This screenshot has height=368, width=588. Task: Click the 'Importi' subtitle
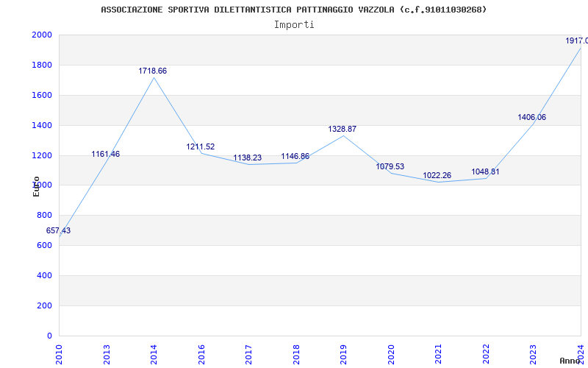tap(294, 25)
